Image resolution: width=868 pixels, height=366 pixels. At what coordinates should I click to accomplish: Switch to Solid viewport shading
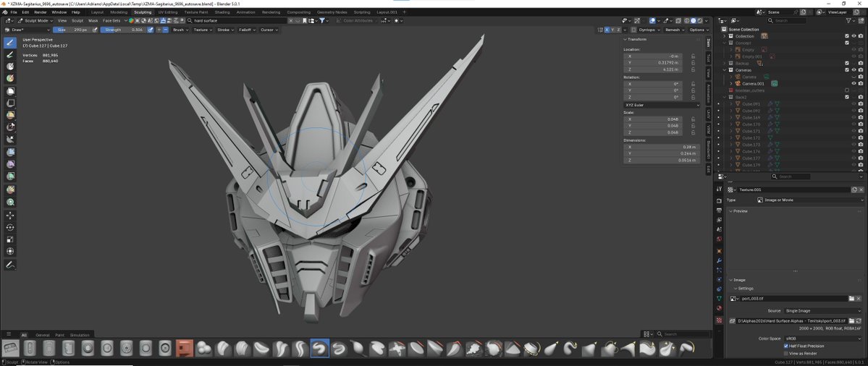[693, 20]
